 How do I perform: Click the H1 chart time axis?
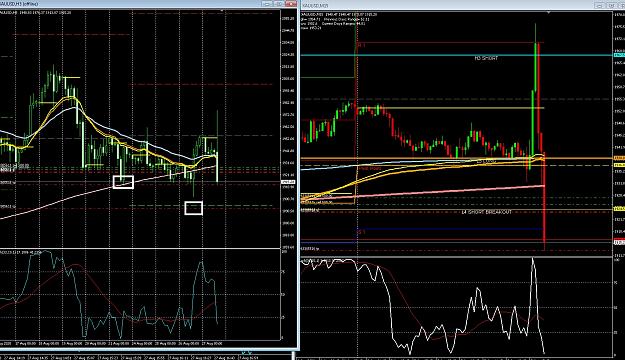point(140,343)
